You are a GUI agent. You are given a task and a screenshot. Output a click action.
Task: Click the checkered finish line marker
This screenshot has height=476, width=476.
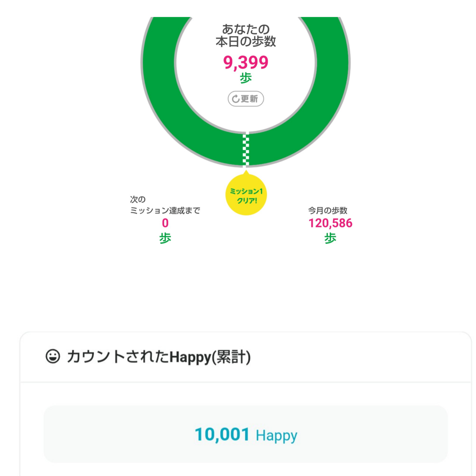[246, 149]
